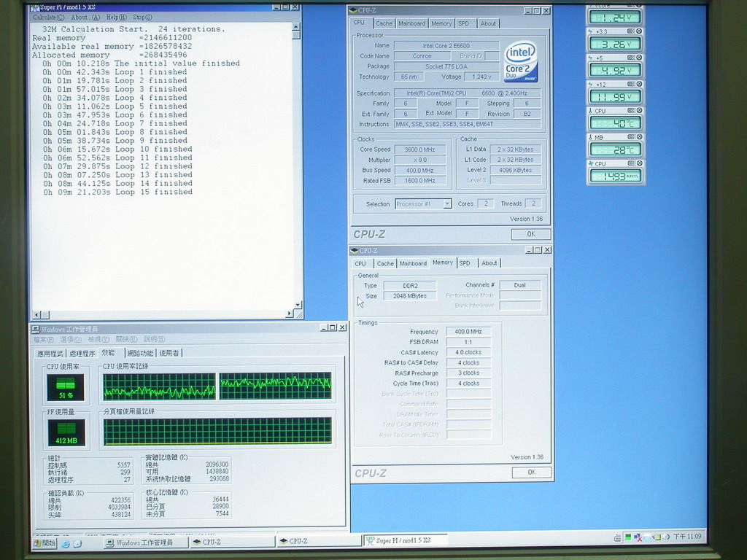Viewport: 747px width, 560px height.
Task: Open the Processor #1 selection dropdown
Action: tap(447, 204)
